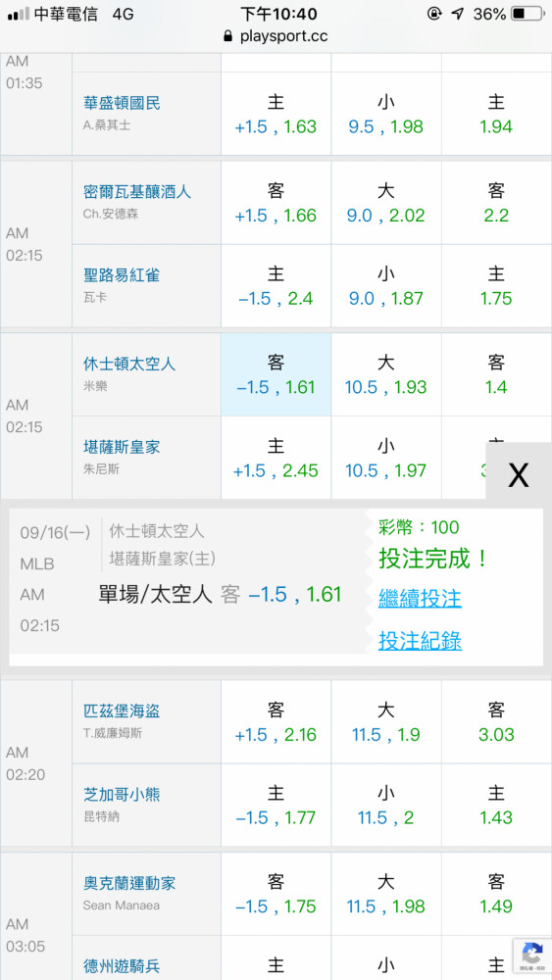Tap the playsport.cc address bar

pyautogui.click(x=276, y=36)
